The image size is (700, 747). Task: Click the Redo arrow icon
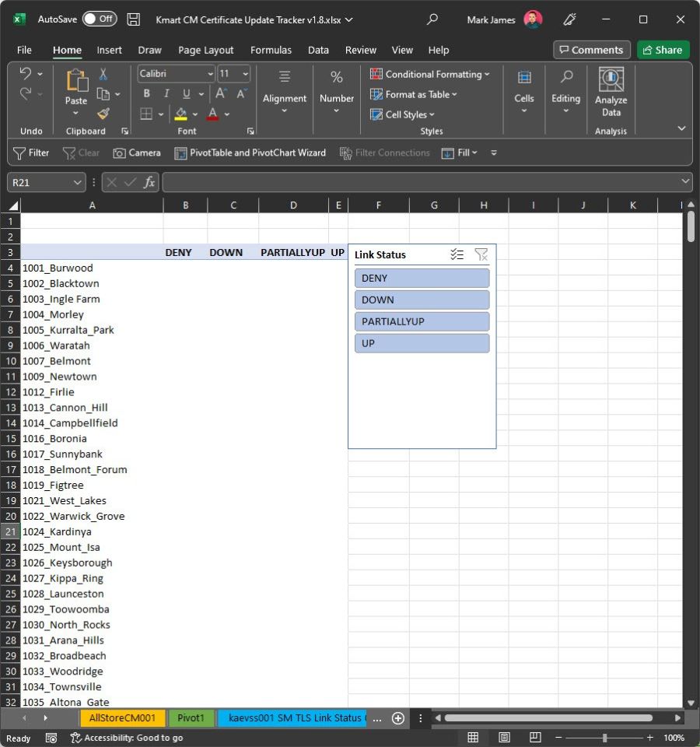[x=25, y=94]
